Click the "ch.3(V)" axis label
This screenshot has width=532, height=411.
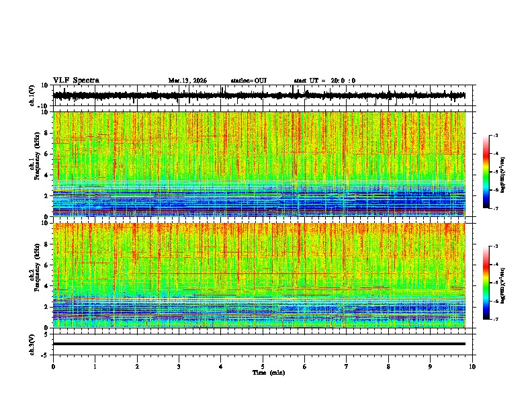[x=32, y=345]
